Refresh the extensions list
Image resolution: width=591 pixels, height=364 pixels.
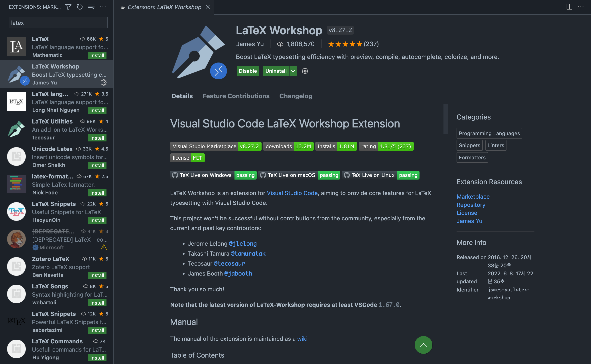coord(80,7)
